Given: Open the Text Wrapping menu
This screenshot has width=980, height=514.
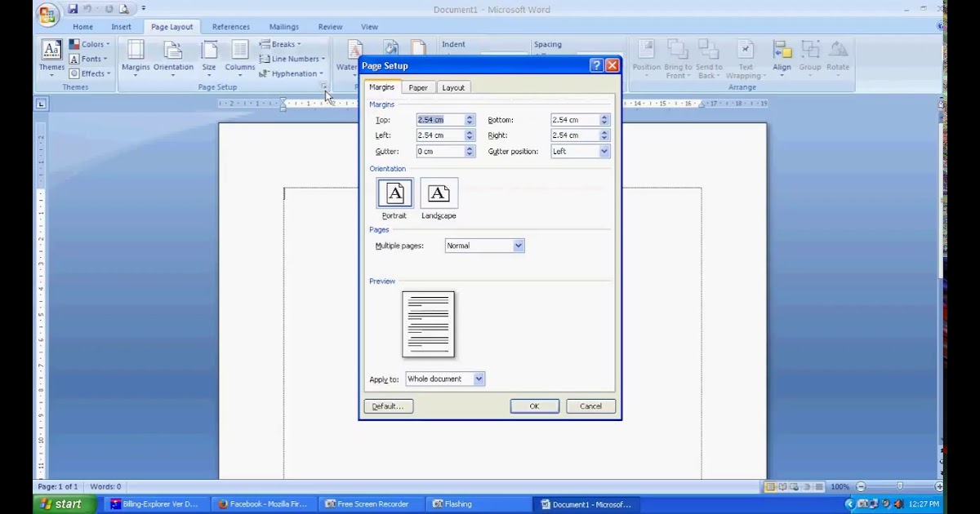Looking at the screenshot, I should pyautogui.click(x=746, y=59).
